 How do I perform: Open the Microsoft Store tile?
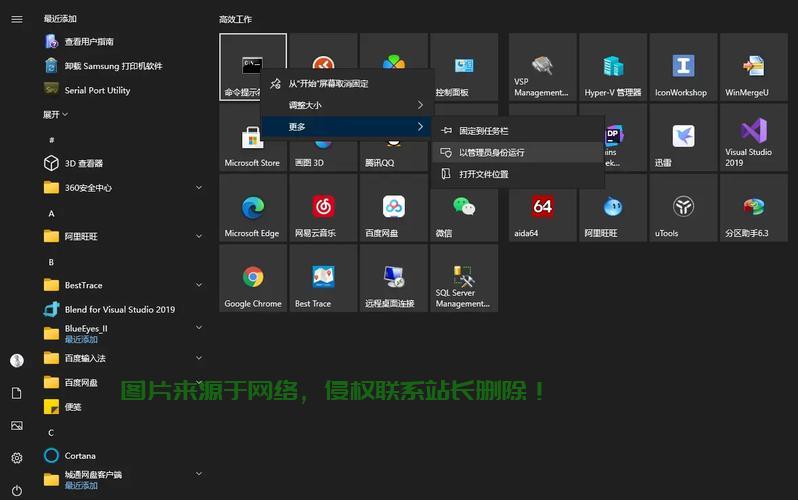click(x=253, y=138)
